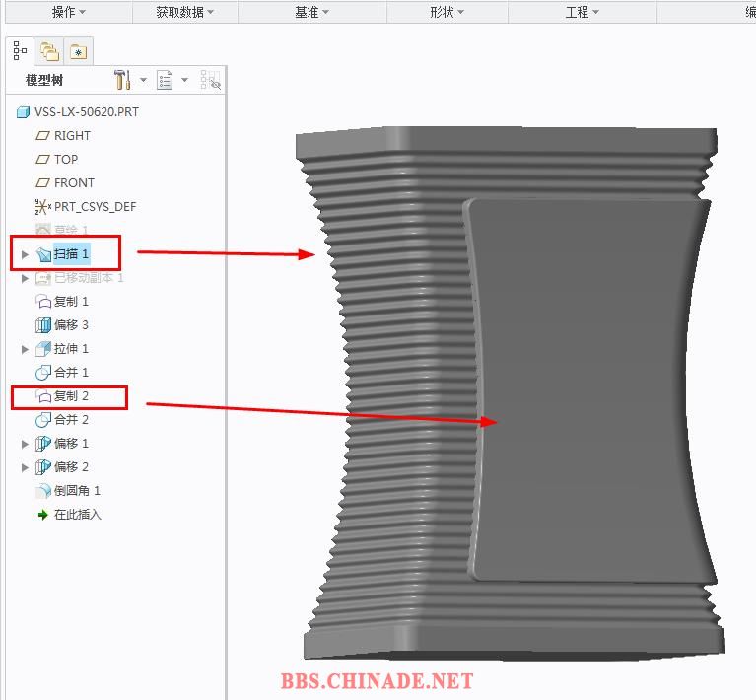Expand the 扫描 1 feature node

pos(25,254)
